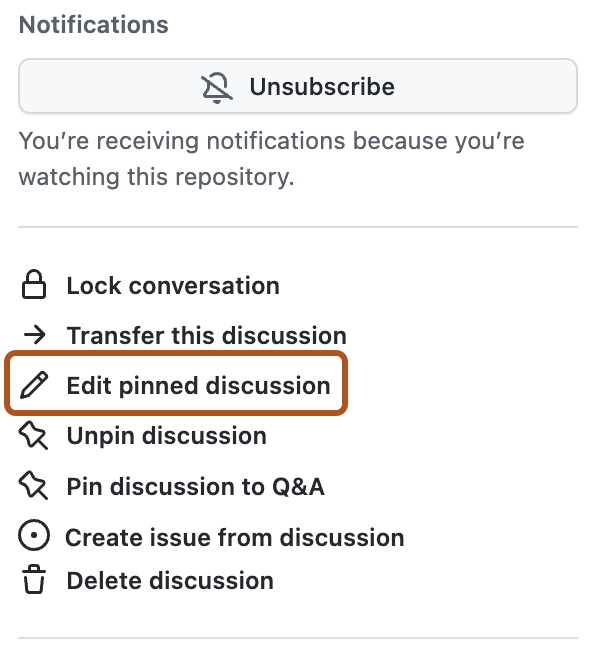Click the "watching this repository" text line

click(156, 178)
